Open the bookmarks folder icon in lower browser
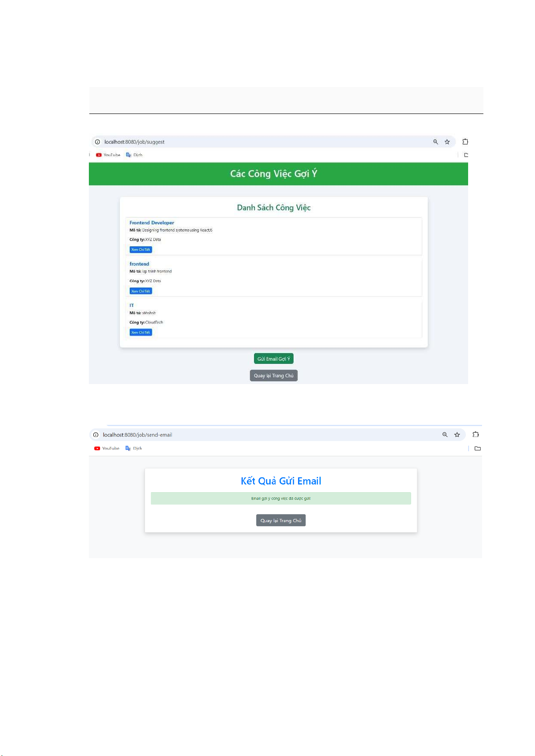 (478, 448)
